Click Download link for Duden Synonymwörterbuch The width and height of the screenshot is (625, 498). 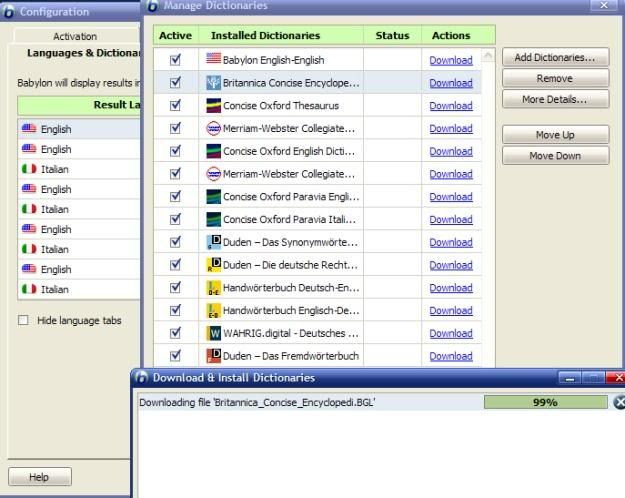(x=451, y=242)
